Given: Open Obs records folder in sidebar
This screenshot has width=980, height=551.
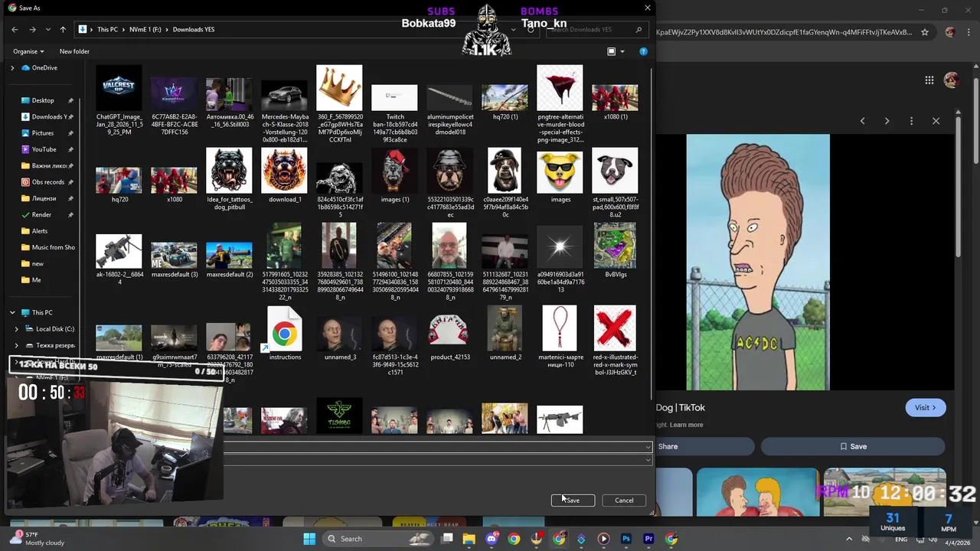Looking at the screenshot, I should (47, 182).
